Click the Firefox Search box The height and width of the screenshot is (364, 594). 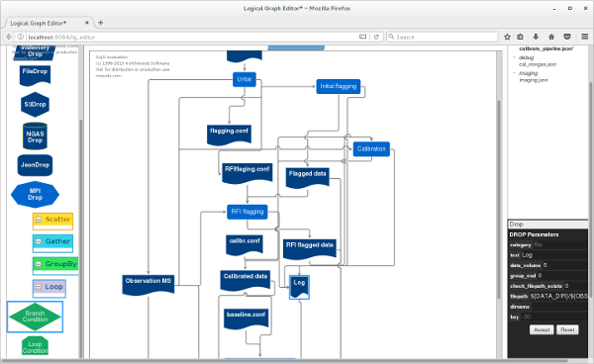443,37
